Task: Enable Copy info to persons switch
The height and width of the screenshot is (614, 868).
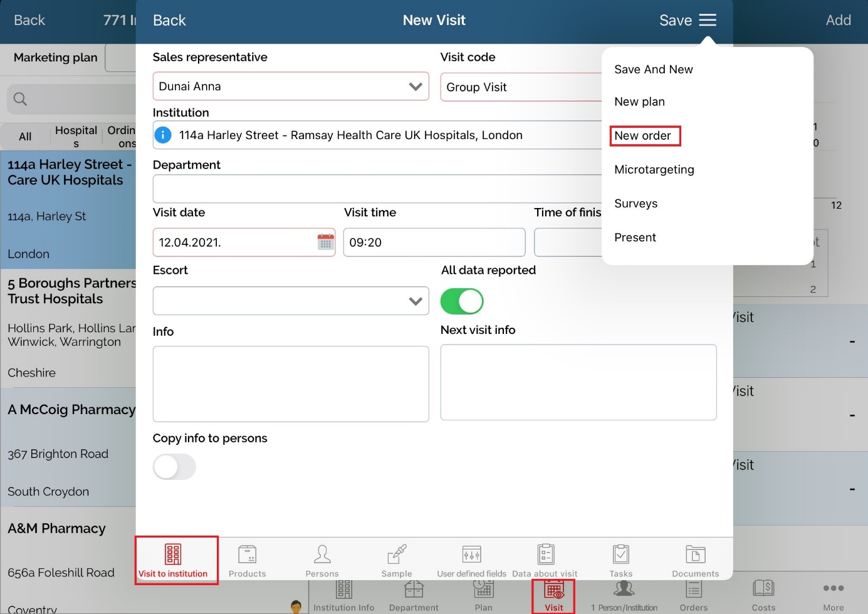Action: pos(174,467)
